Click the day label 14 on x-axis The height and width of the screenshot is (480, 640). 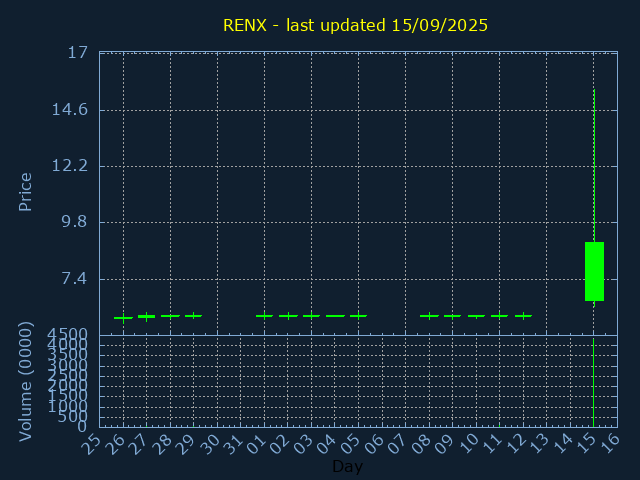click(562, 444)
